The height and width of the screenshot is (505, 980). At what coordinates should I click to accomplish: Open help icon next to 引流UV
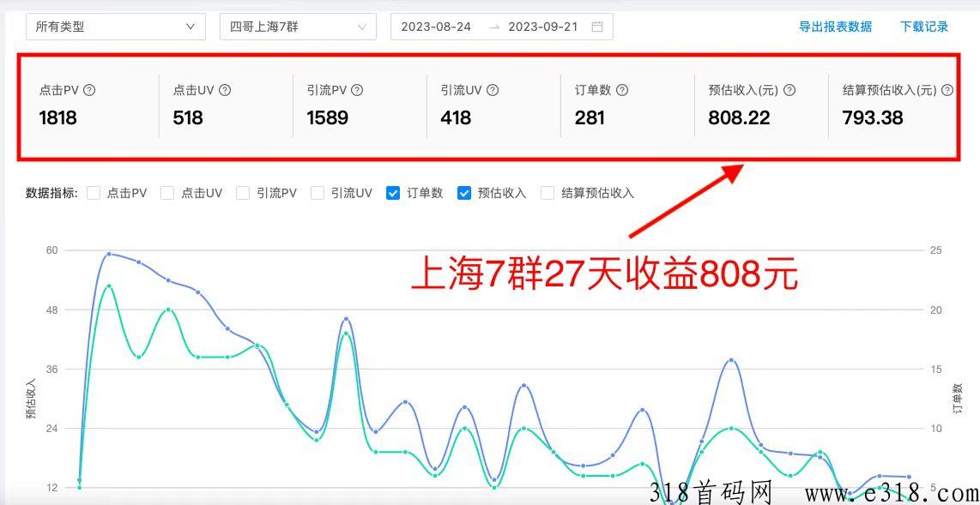coord(493,90)
